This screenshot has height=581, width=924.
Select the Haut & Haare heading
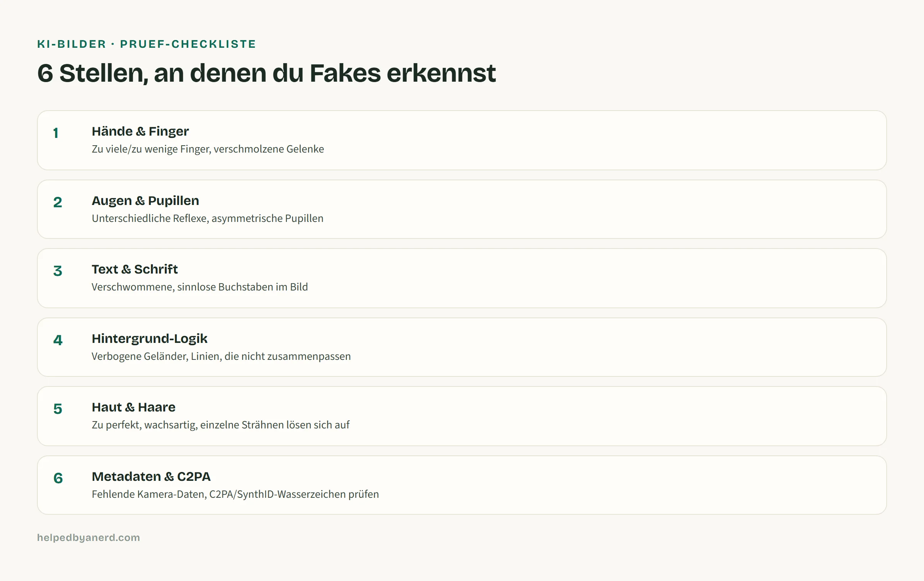tap(133, 407)
